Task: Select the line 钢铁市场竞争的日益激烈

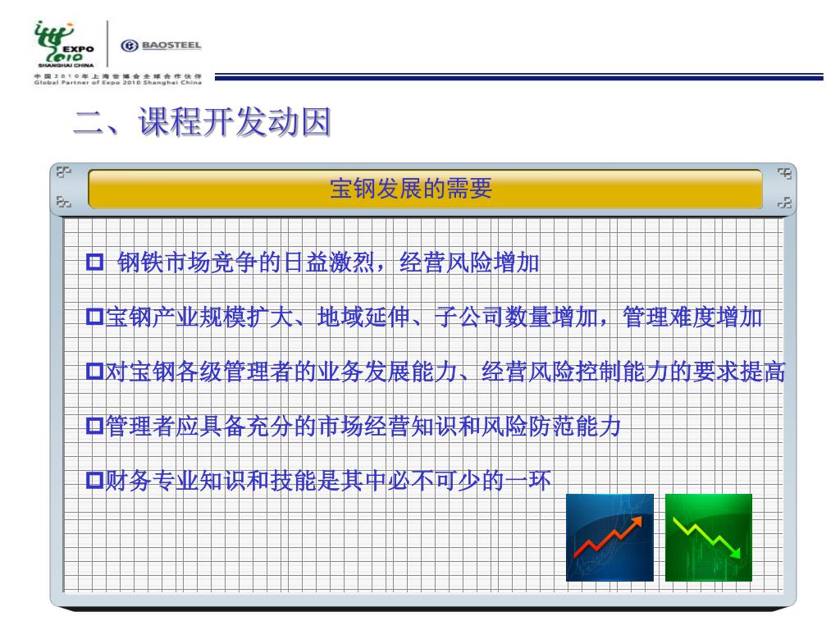Action: tap(328, 262)
